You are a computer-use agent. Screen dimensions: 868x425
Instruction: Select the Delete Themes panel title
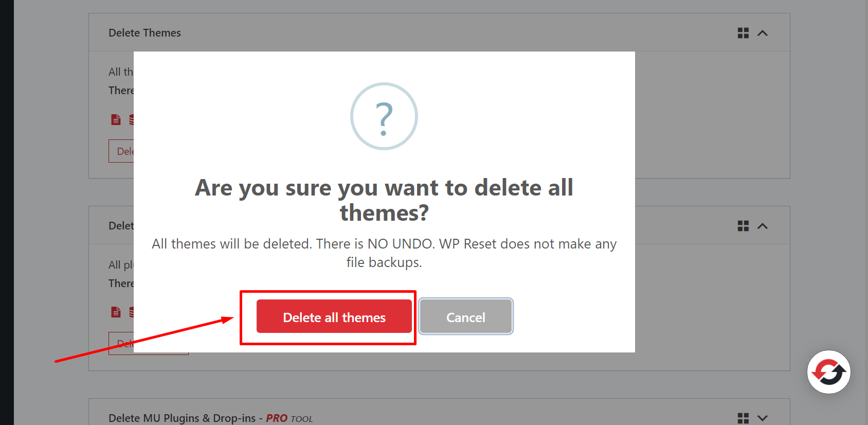coord(144,32)
